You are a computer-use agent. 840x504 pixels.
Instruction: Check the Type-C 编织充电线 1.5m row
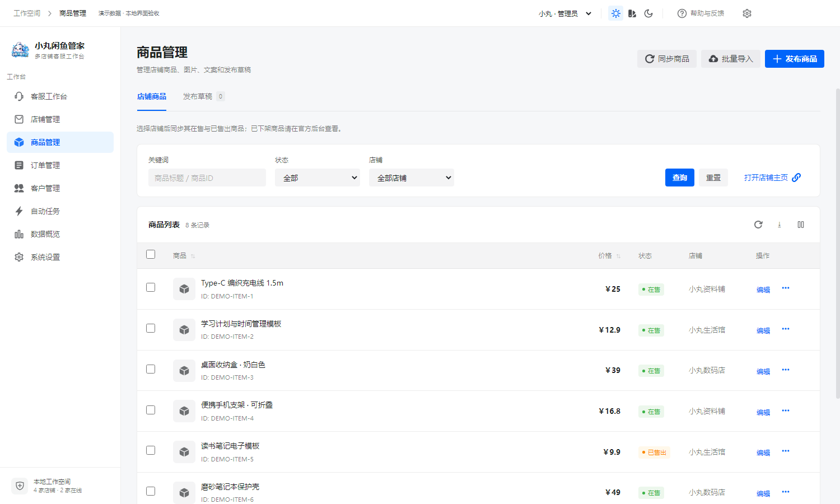click(x=151, y=287)
